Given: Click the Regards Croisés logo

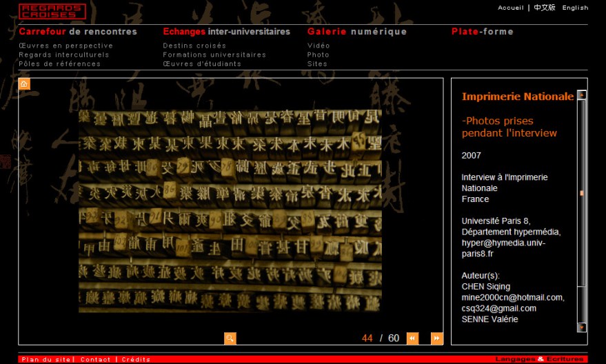Looking at the screenshot, I should pos(52,11).
